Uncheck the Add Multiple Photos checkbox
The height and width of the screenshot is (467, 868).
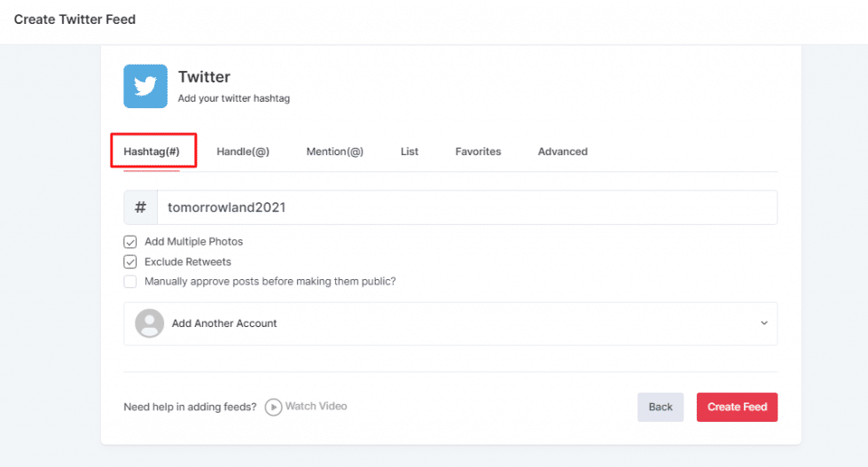[x=130, y=242]
